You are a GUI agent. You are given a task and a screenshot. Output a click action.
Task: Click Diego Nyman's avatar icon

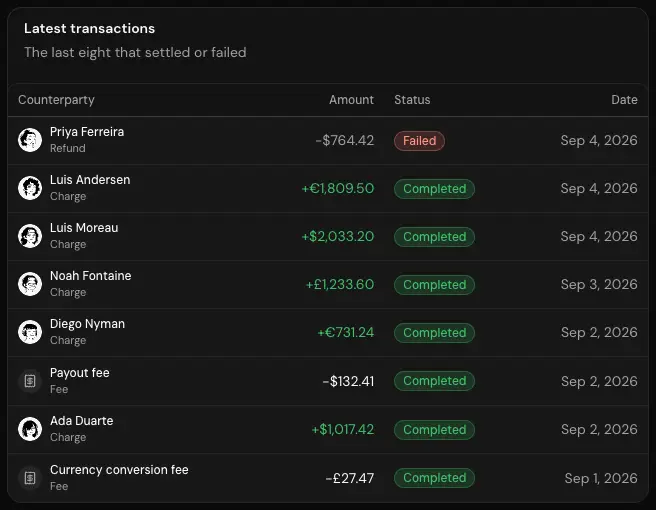(30, 332)
